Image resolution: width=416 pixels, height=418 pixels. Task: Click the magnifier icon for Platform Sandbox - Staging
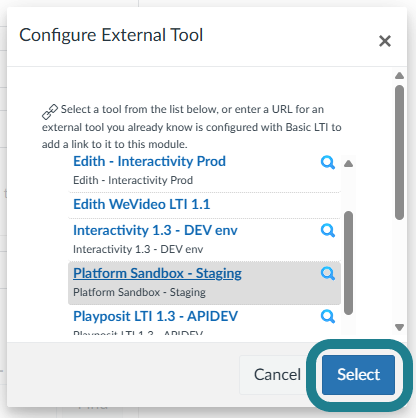coord(328,273)
